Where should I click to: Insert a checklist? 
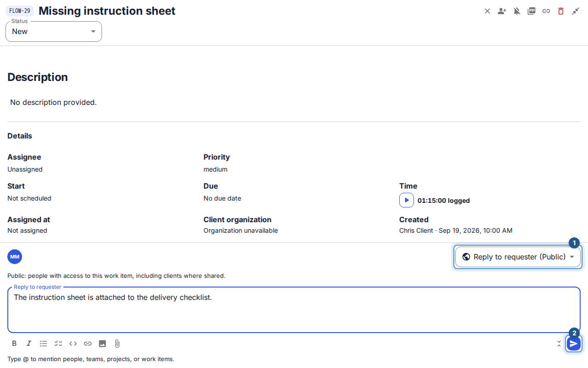[x=58, y=343]
